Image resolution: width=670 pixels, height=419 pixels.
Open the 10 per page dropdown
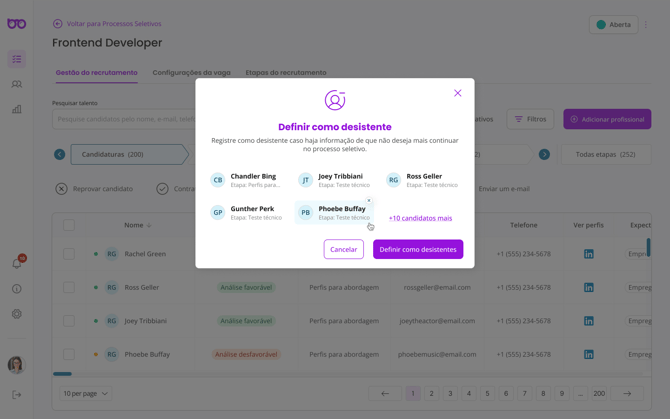coord(86,394)
